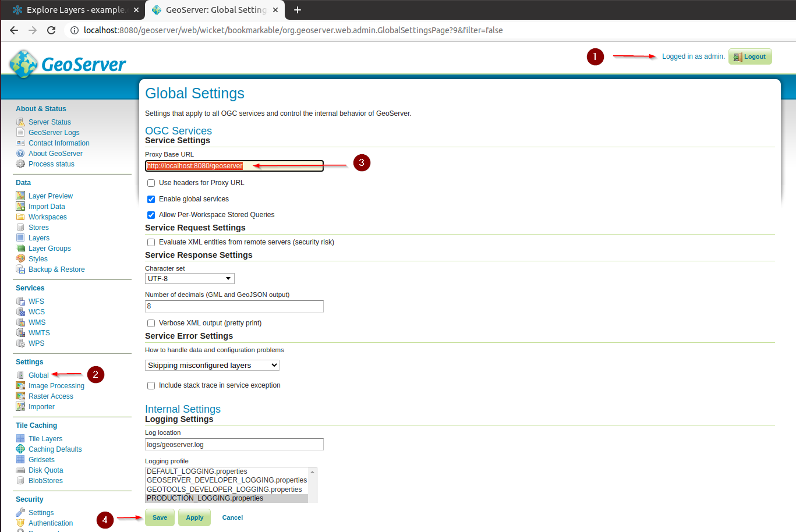Click the Image Processing icon
Screen dimensions: 796x532
(20, 386)
